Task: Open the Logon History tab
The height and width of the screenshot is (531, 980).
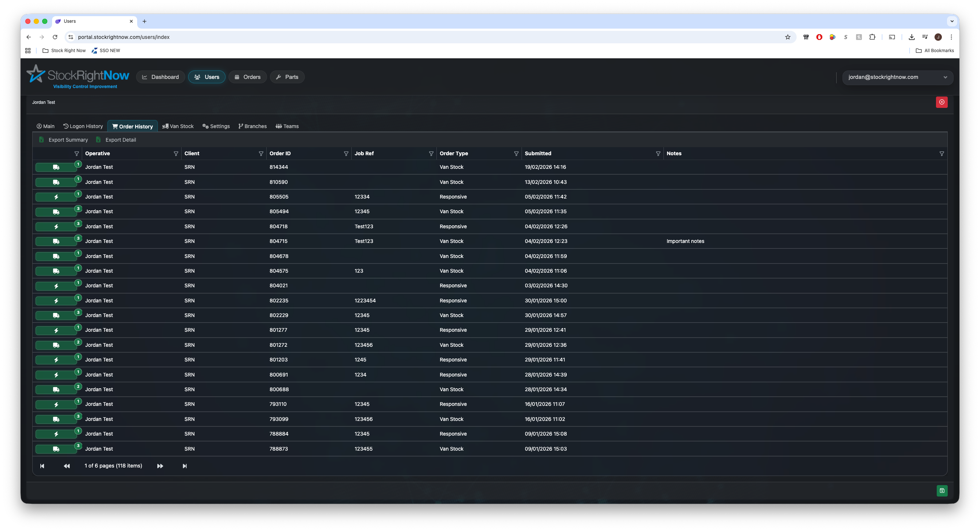Action: [x=83, y=126]
